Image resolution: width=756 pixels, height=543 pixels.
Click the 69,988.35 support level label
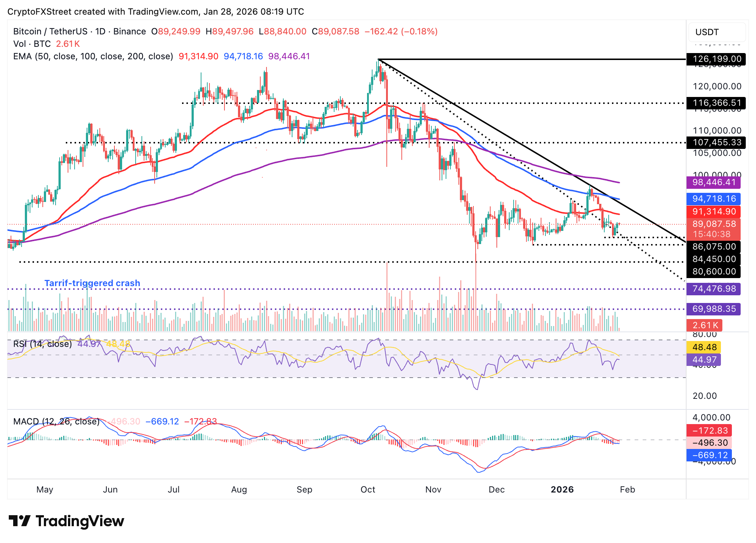[x=713, y=309]
